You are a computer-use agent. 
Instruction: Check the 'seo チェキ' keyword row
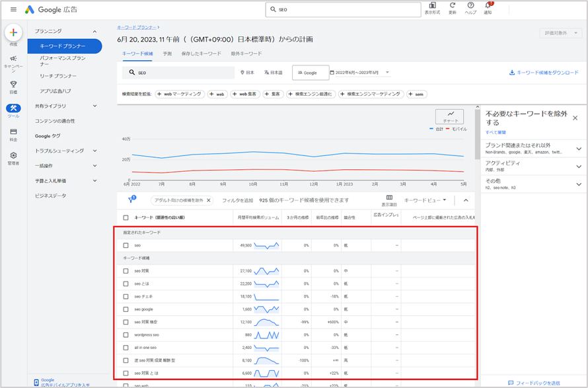(126, 296)
